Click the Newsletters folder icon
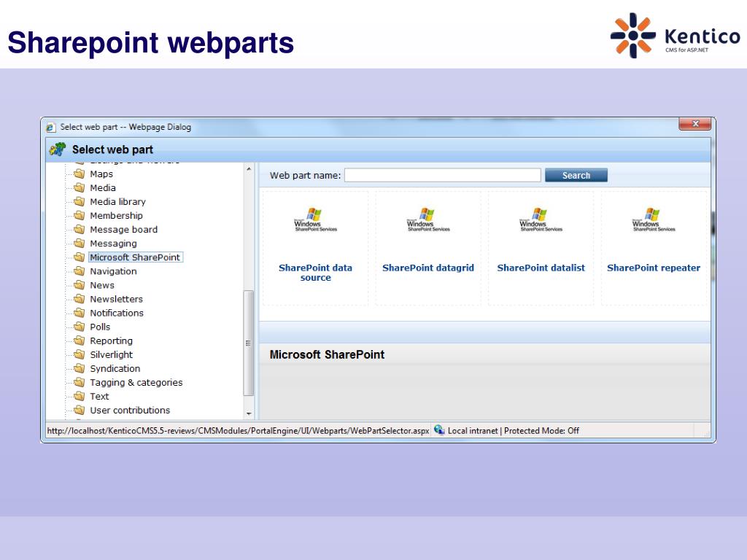Viewport: 747px width, 560px height. tap(79, 298)
